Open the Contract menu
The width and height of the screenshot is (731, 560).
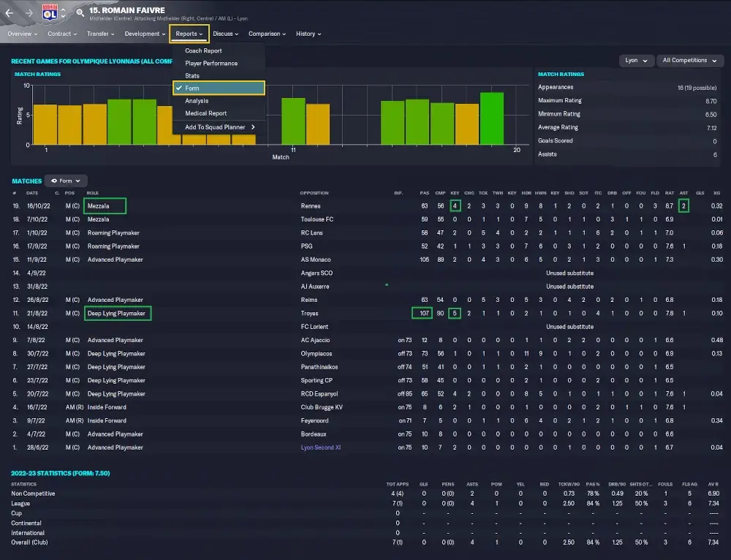click(62, 34)
